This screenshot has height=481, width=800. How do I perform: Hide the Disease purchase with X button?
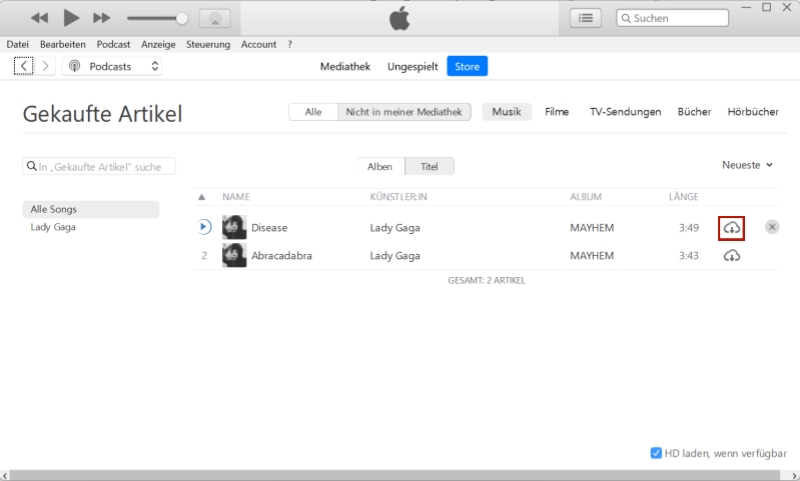point(772,227)
